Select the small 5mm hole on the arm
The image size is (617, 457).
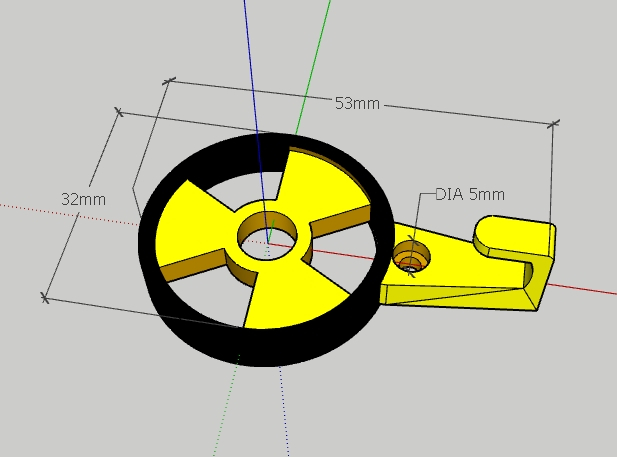[x=411, y=257]
